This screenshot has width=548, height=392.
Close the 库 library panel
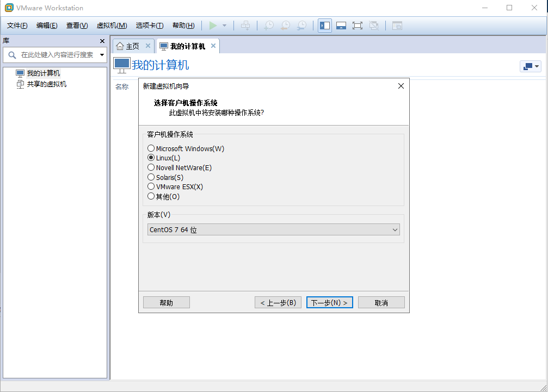tap(102, 41)
